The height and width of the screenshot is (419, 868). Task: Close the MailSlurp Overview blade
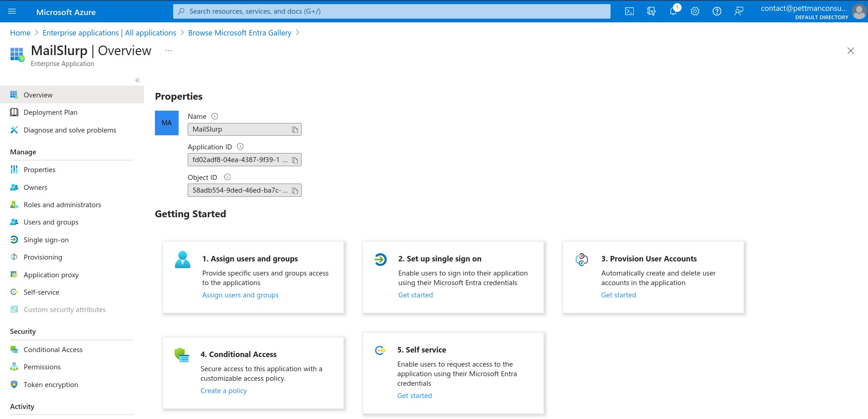point(850,51)
